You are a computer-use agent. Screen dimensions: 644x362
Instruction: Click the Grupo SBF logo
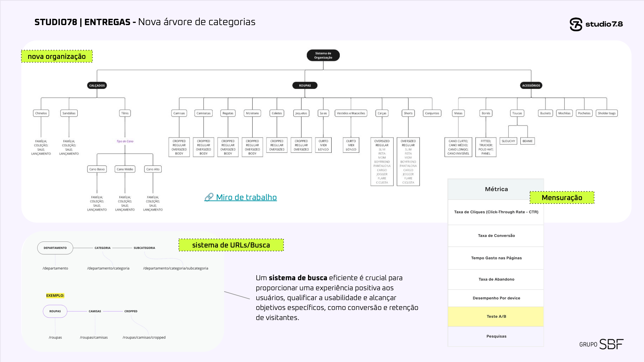pos(601,344)
